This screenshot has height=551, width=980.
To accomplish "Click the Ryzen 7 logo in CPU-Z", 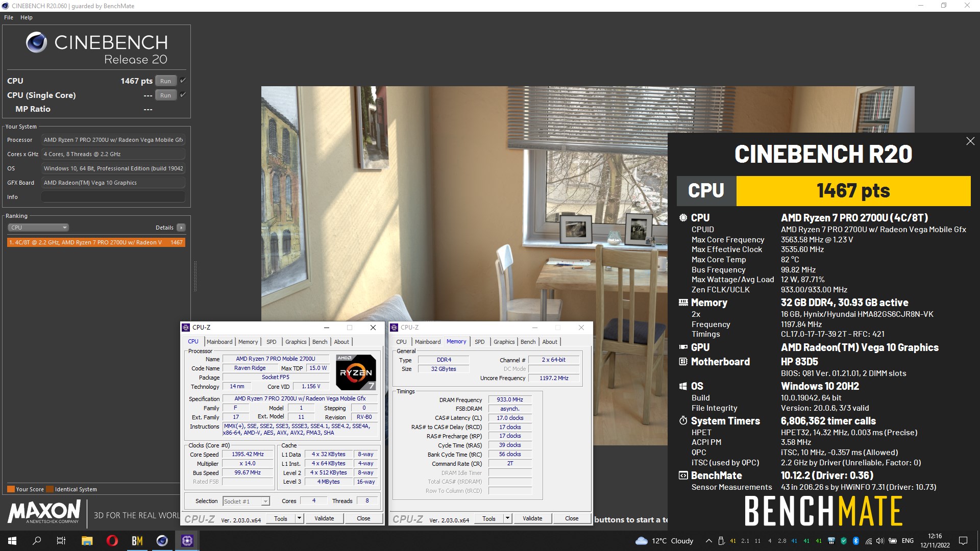I will coord(356,372).
